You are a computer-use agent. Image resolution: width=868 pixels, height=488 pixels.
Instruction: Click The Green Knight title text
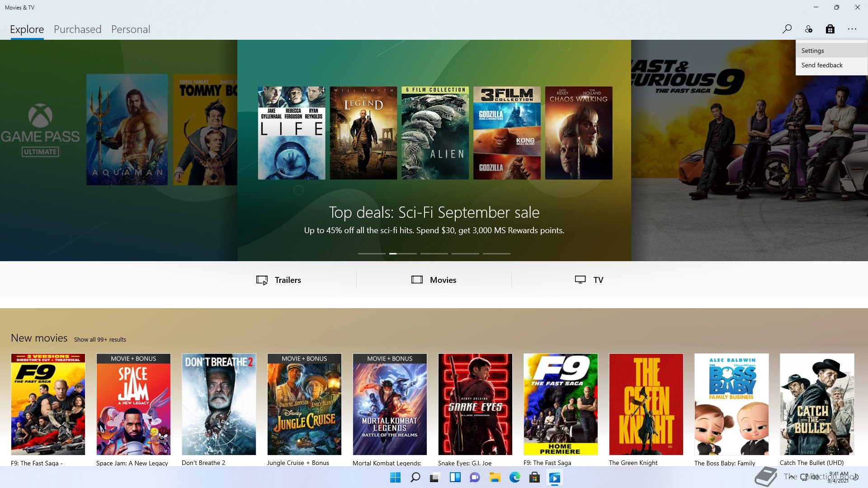click(x=633, y=463)
